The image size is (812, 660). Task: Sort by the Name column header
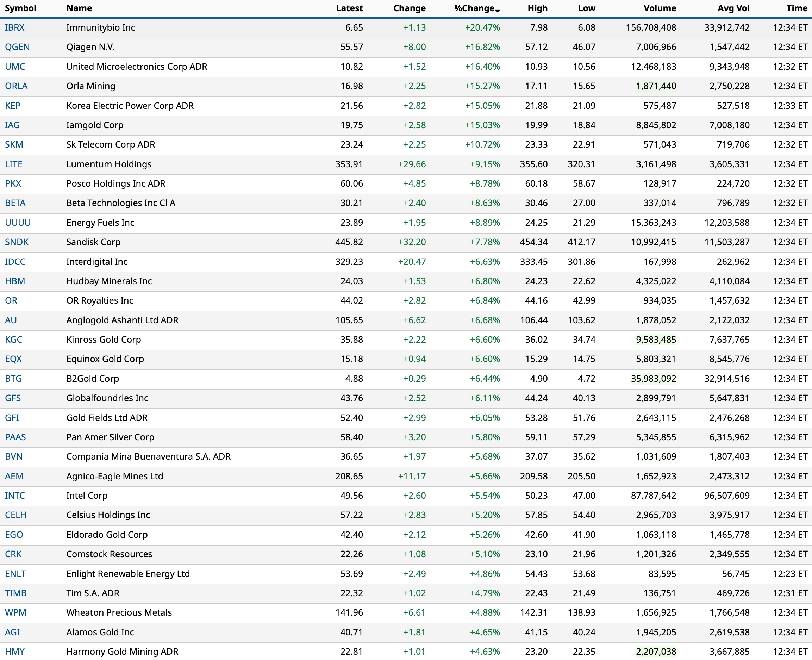point(79,8)
